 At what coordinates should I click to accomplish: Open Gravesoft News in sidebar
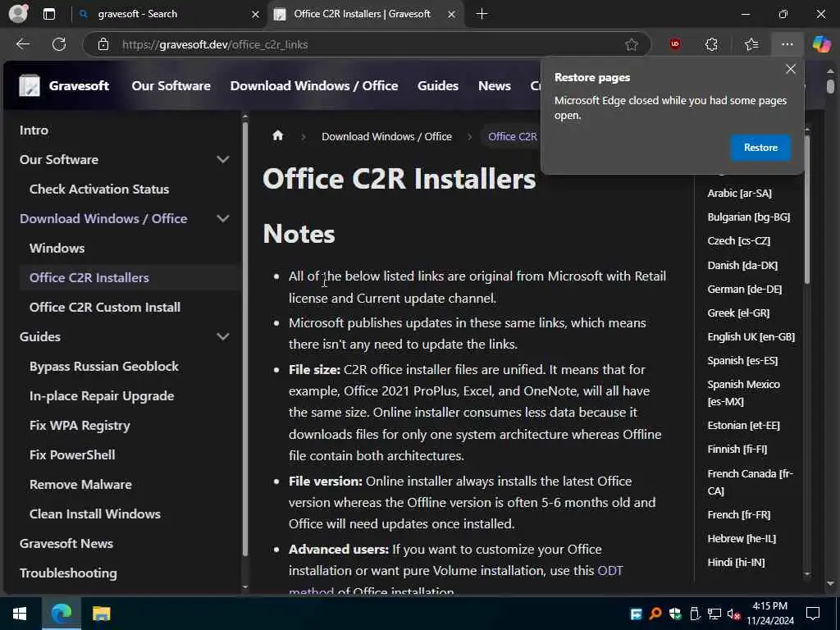coord(66,543)
